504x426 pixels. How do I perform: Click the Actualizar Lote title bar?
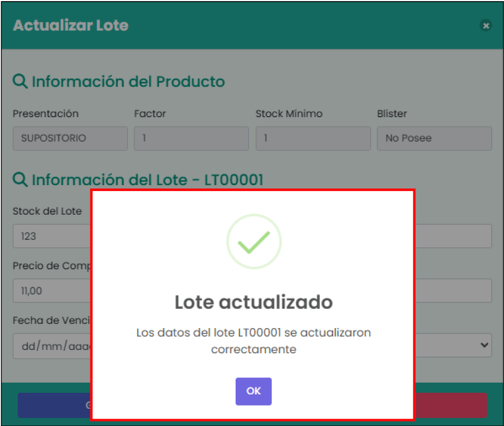[71, 25]
